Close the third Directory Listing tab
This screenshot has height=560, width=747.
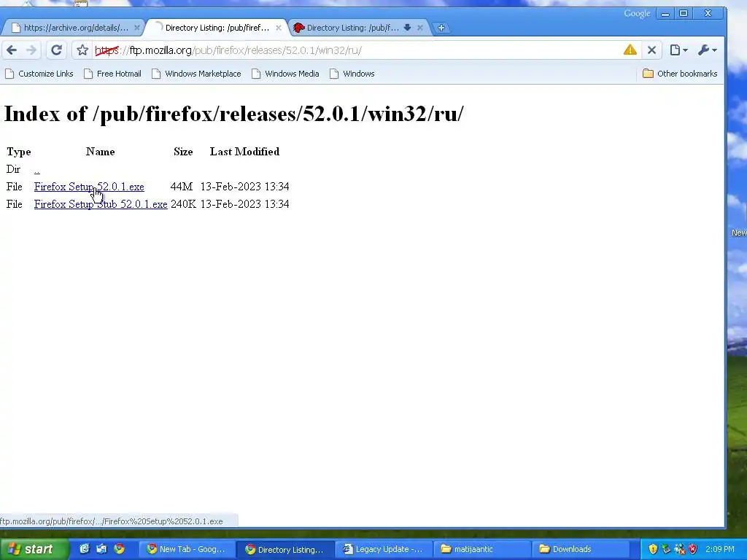point(419,28)
